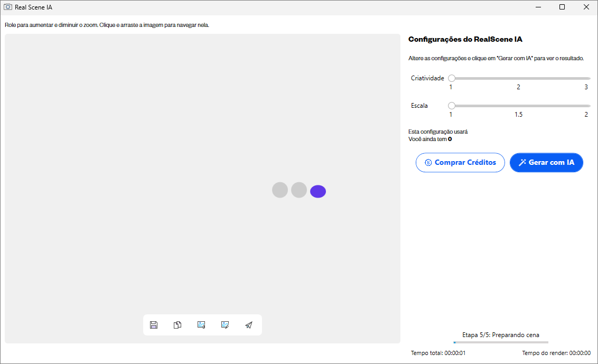Click the Escala slider handle
The height and width of the screenshot is (364, 598).
tap(452, 106)
